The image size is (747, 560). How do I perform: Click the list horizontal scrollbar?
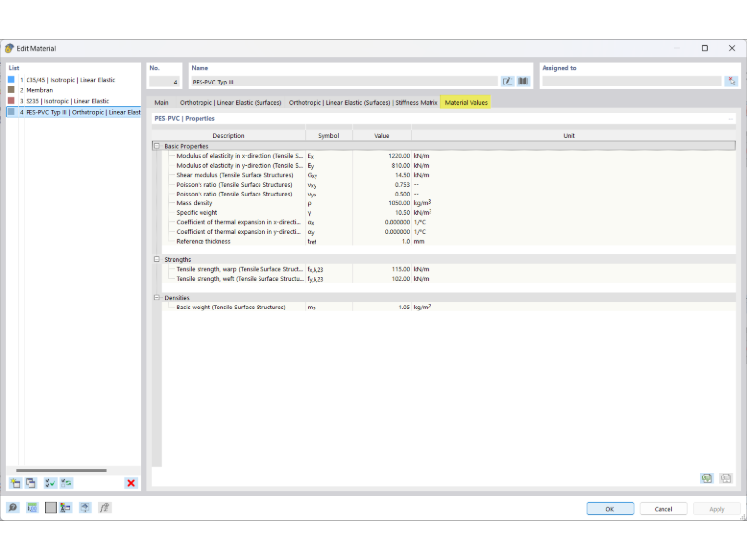(61, 470)
